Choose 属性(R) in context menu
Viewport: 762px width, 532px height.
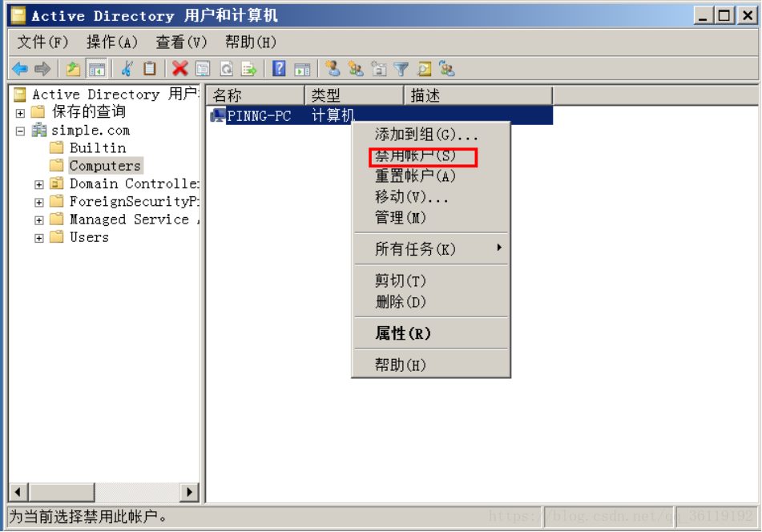[430, 333]
